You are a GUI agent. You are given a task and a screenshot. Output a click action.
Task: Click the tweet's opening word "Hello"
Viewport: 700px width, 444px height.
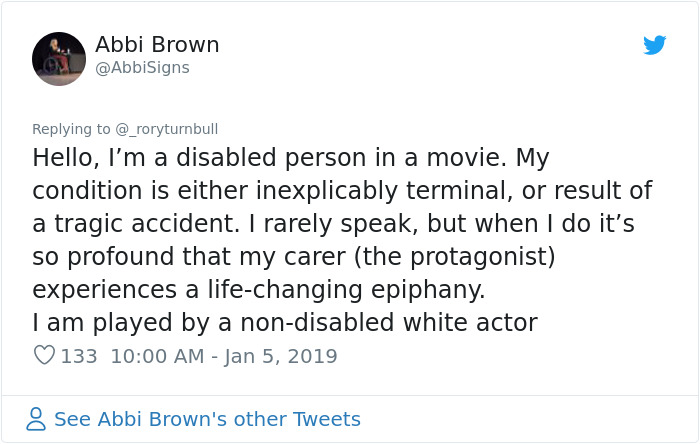click(63, 158)
